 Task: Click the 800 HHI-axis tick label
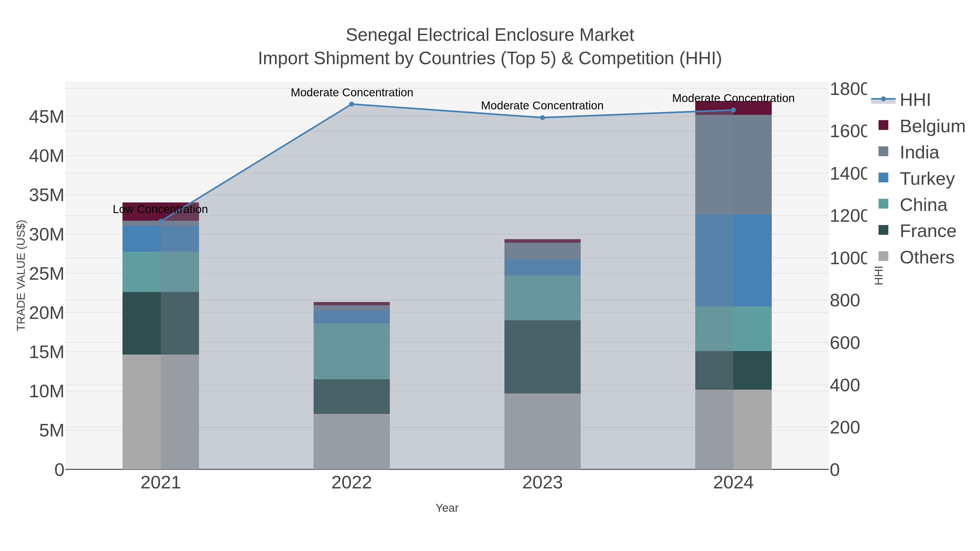(x=845, y=301)
